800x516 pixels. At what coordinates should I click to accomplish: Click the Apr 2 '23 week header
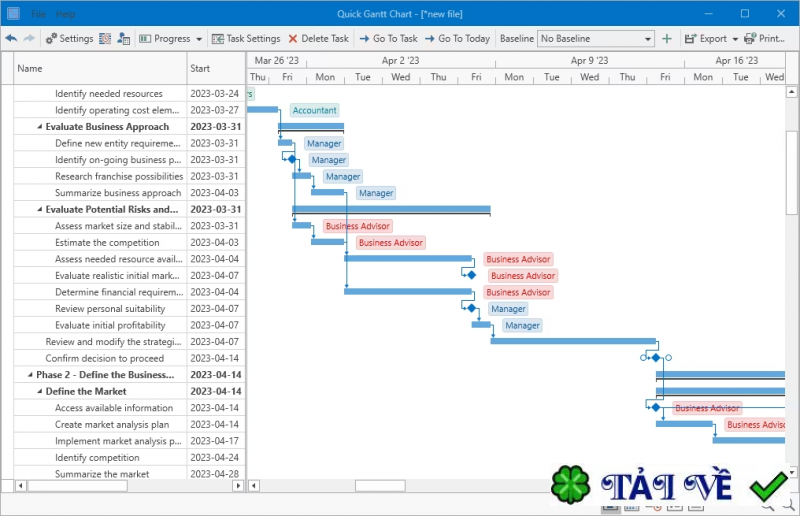(x=401, y=61)
